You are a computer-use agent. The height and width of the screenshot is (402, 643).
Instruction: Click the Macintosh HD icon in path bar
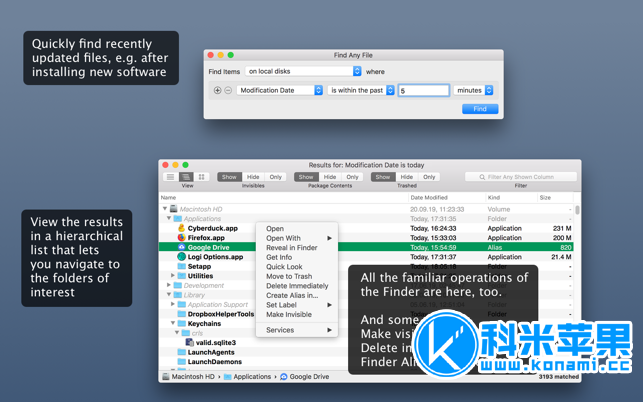pyautogui.click(x=165, y=377)
